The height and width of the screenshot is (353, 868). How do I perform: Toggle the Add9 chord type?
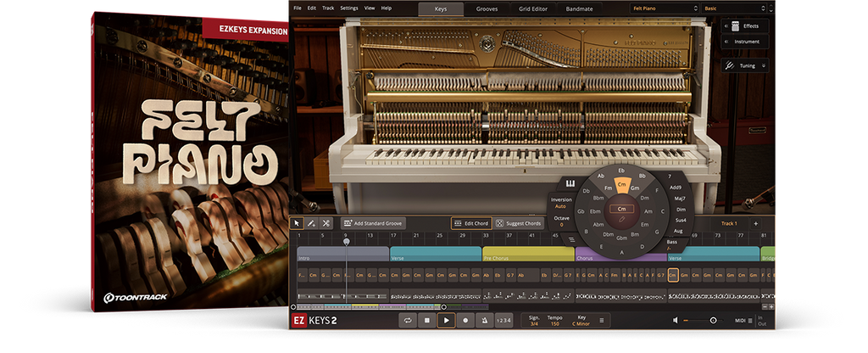(x=676, y=188)
